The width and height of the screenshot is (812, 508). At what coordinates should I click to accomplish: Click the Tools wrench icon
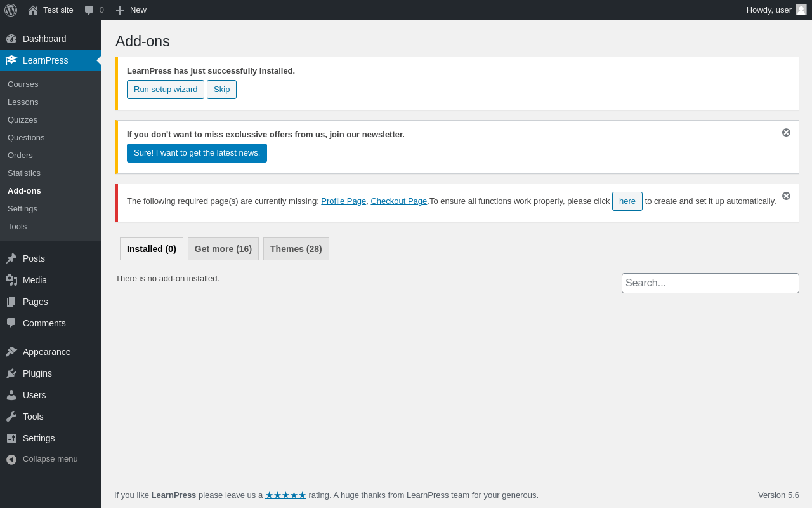11,417
